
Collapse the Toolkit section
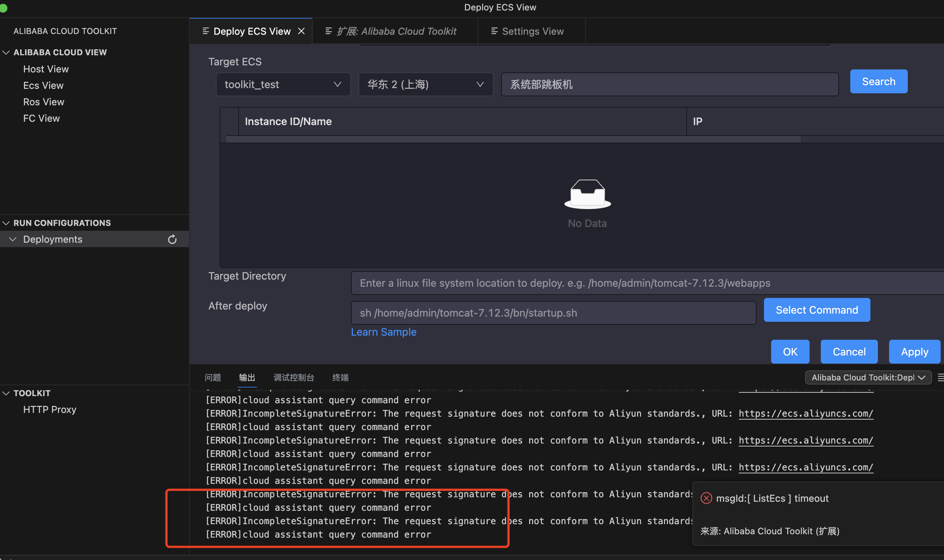tap(6, 393)
